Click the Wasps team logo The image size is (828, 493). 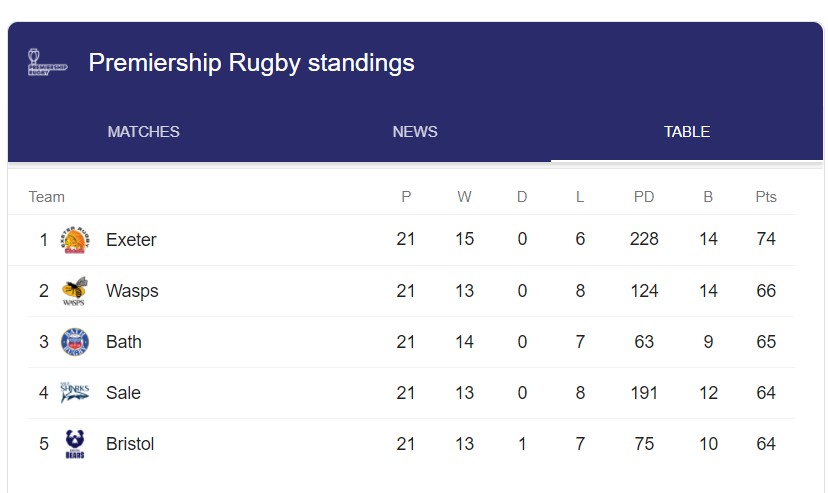(75, 291)
